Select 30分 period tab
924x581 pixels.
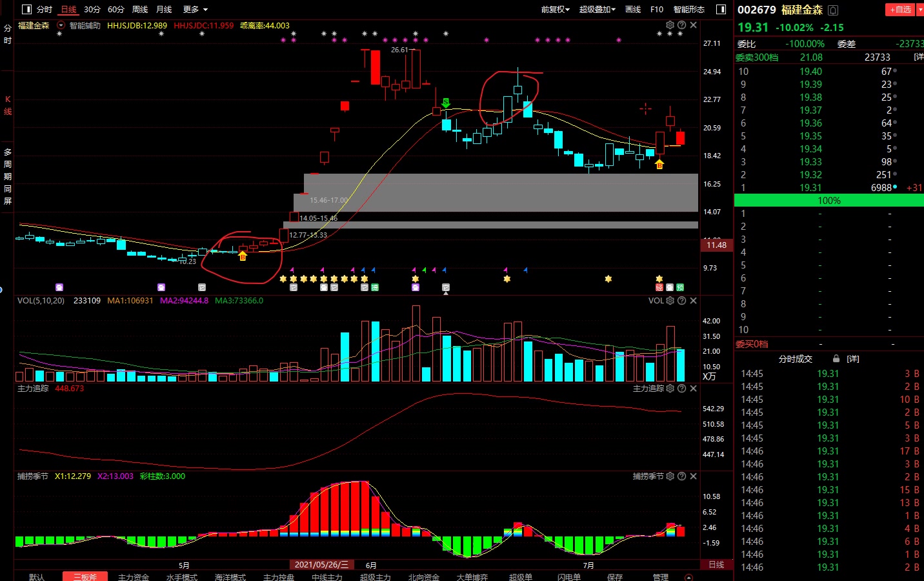point(92,10)
